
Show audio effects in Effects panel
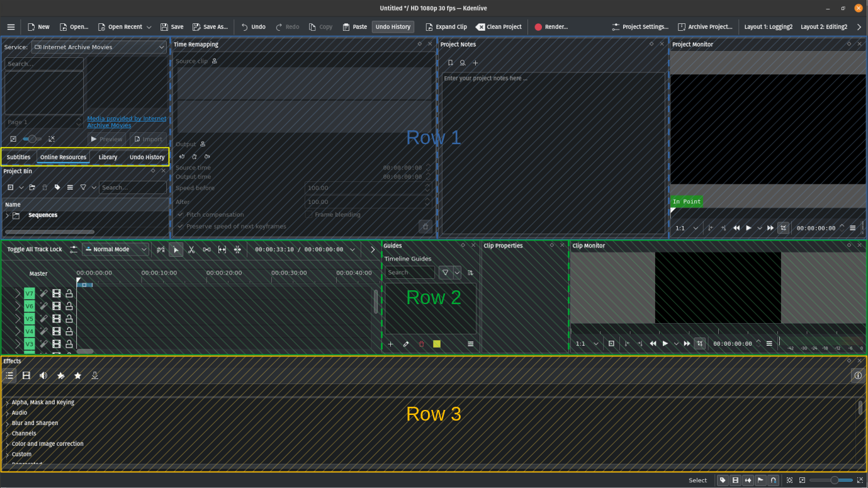(x=43, y=375)
